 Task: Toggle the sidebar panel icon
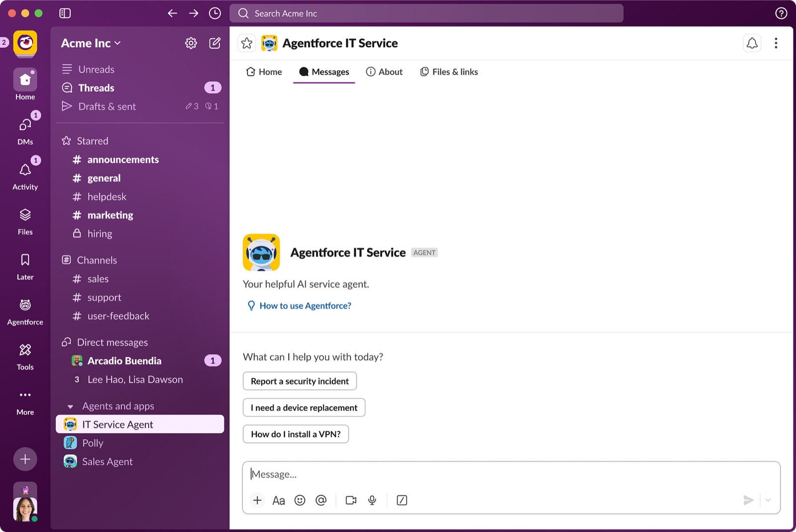(x=65, y=13)
